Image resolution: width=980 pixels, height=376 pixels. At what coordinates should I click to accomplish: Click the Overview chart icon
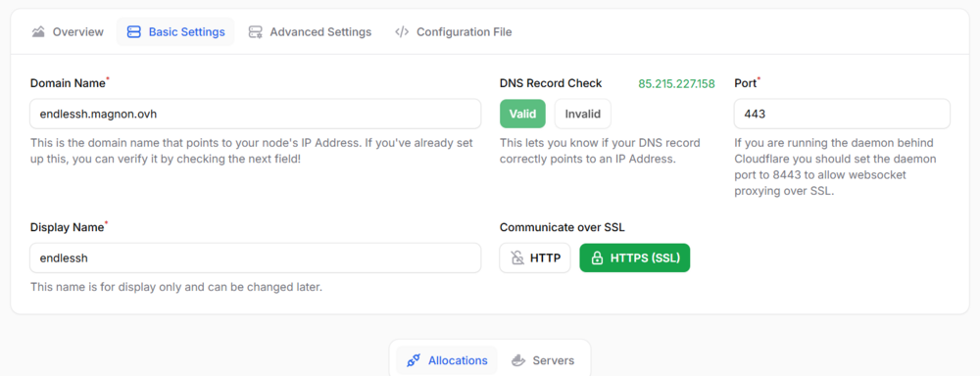point(39,32)
